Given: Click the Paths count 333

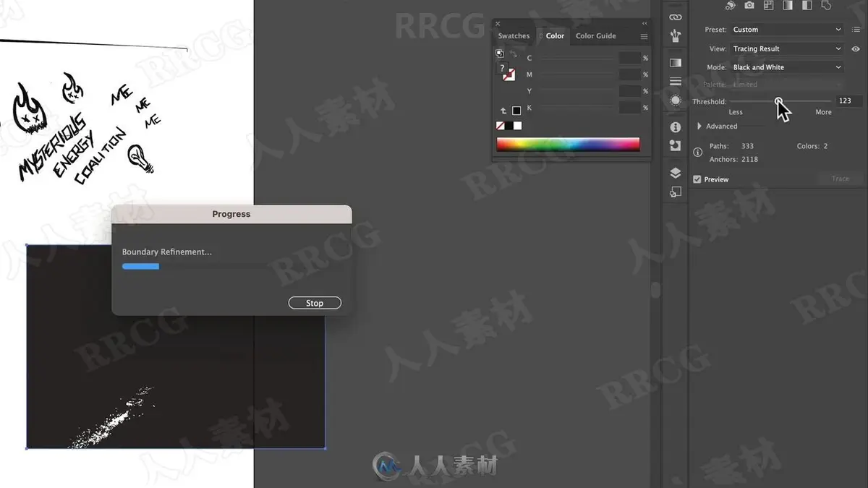Looking at the screenshot, I should click(747, 146).
